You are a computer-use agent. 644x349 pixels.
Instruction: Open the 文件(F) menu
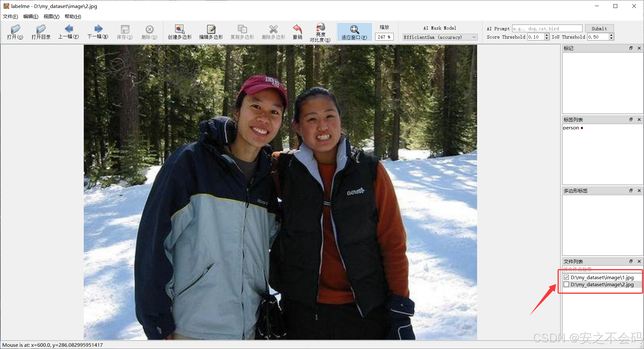tap(10, 17)
